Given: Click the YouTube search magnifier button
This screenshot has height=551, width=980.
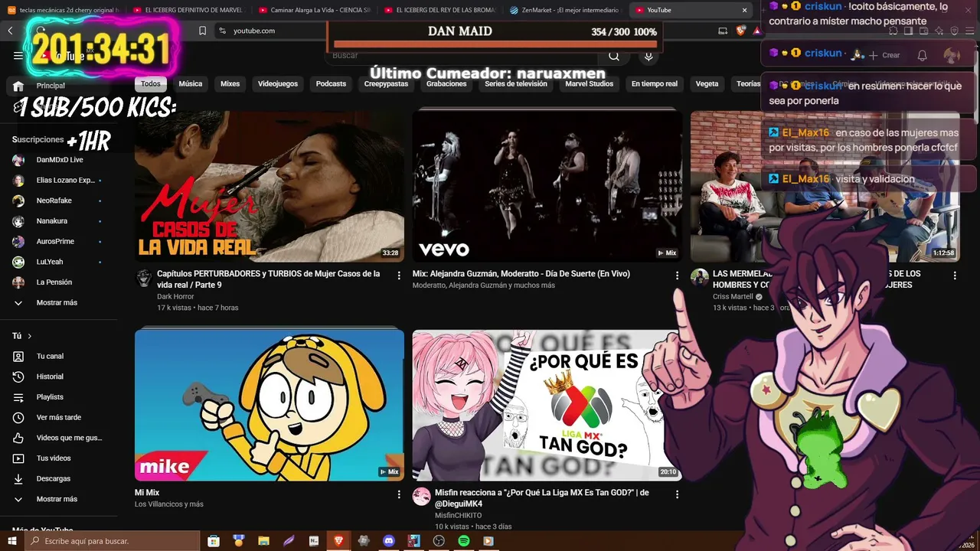Looking at the screenshot, I should tap(614, 56).
